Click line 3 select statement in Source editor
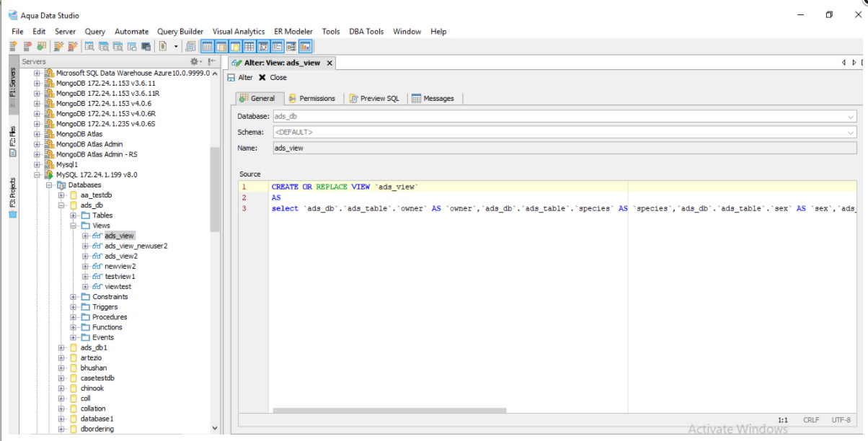868x441 pixels. (562, 208)
